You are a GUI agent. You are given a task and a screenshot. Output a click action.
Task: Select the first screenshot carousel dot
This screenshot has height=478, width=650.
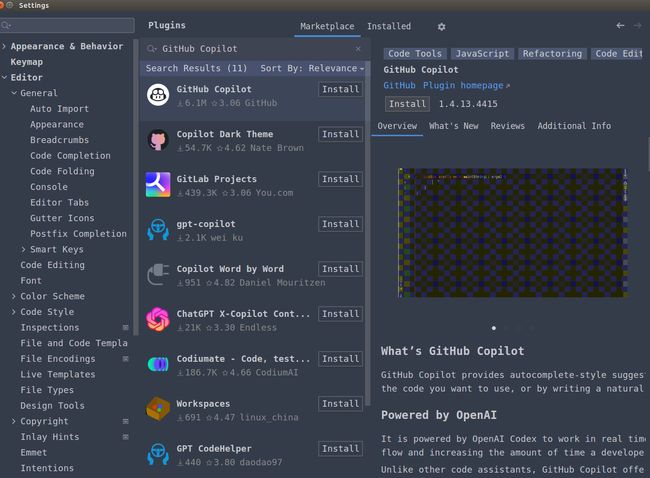pyautogui.click(x=494, y=328)
